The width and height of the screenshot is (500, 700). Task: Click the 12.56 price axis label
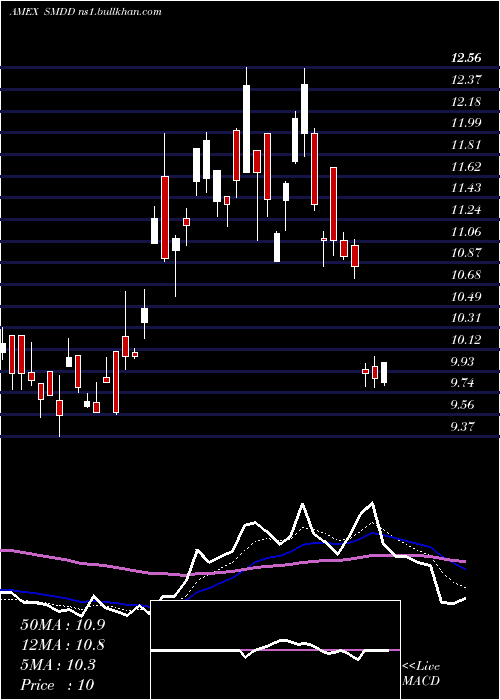466,58
